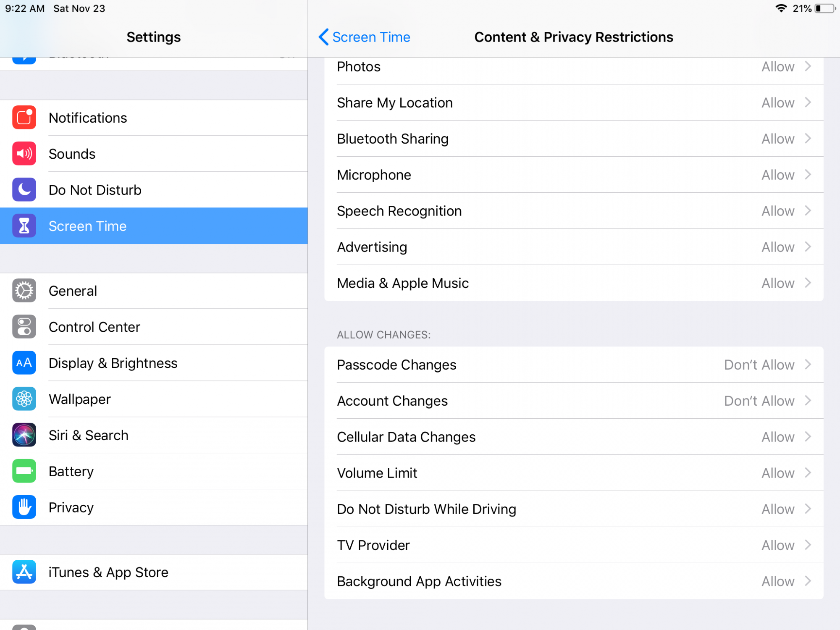Tap the Siri & Search icon
840x630 pixels.
[x=24, y=435]
